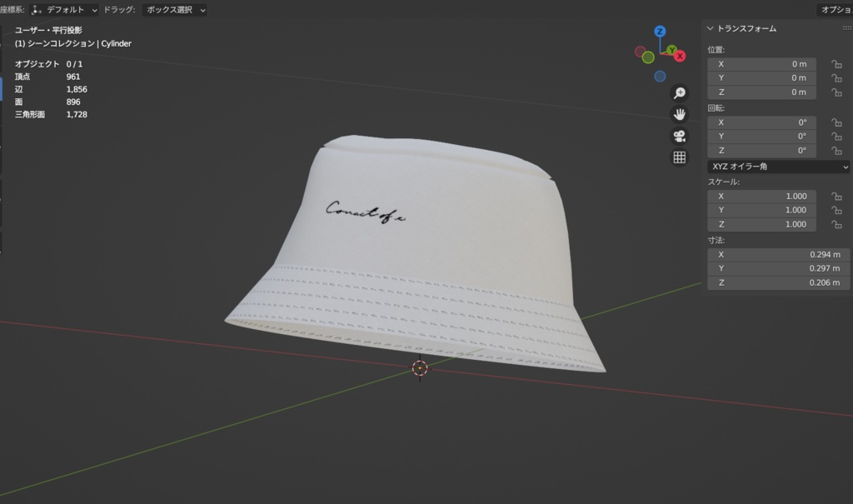Click the pan view hand icon
Viewport: 853px width, 504px height.
coord(680,114)
